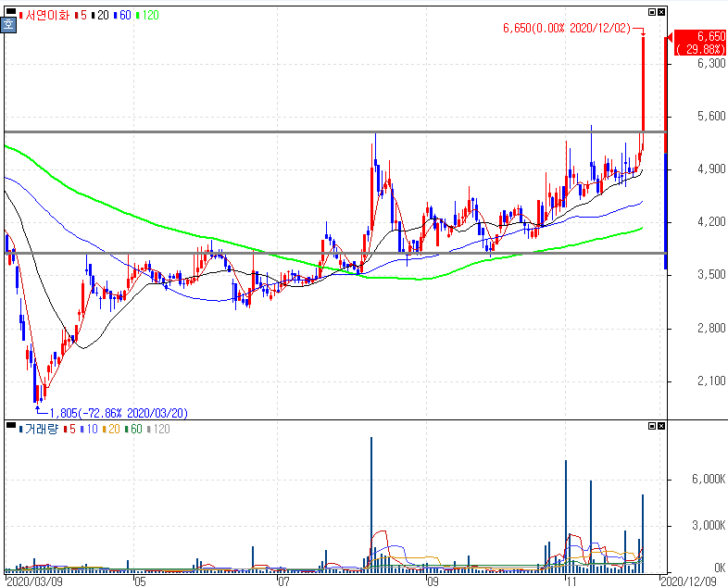Select the upper gray horizontal resistance line

pyautogui.click(x=335, y=132)
